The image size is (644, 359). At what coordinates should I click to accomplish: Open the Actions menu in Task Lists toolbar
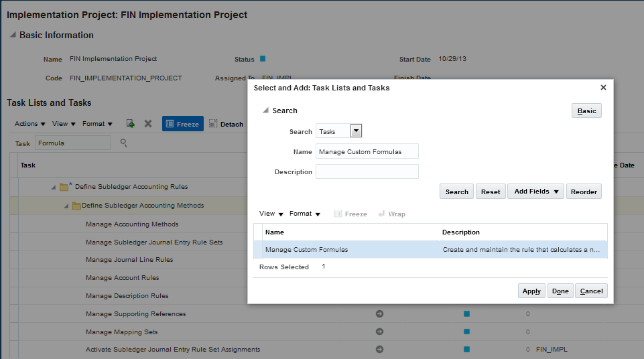click(x=30, y=124)
